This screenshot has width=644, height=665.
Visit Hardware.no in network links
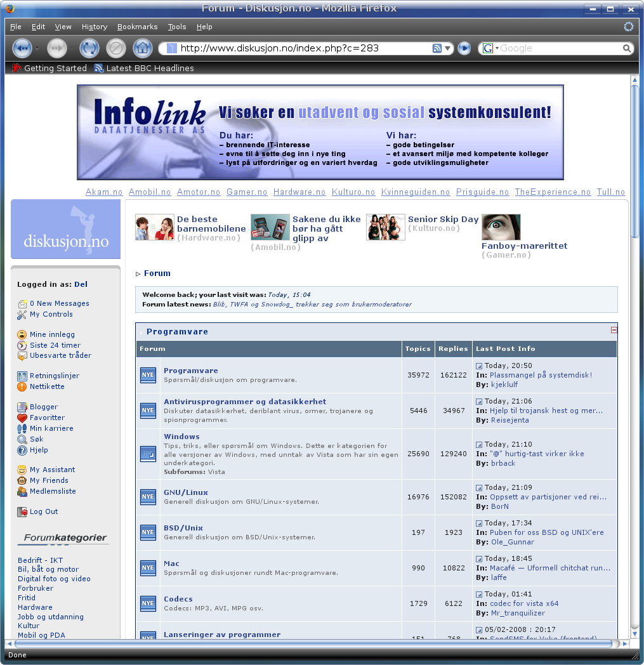pos(299,192)
